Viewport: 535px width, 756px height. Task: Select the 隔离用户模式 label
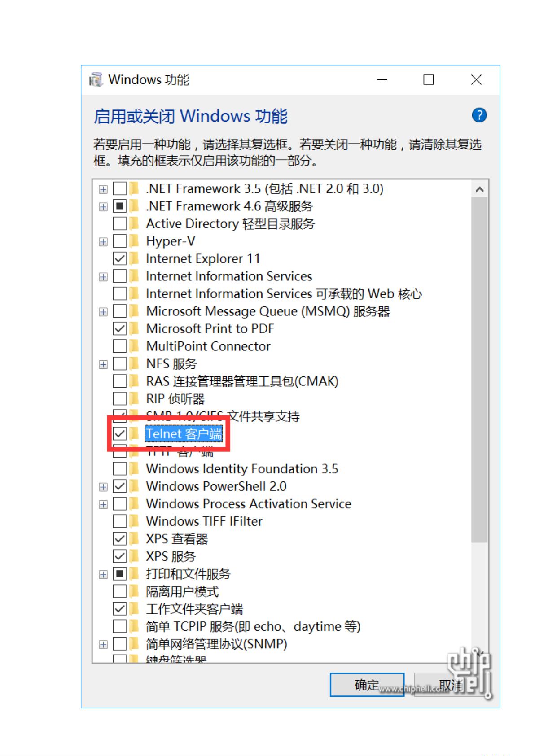coord(182,591)
